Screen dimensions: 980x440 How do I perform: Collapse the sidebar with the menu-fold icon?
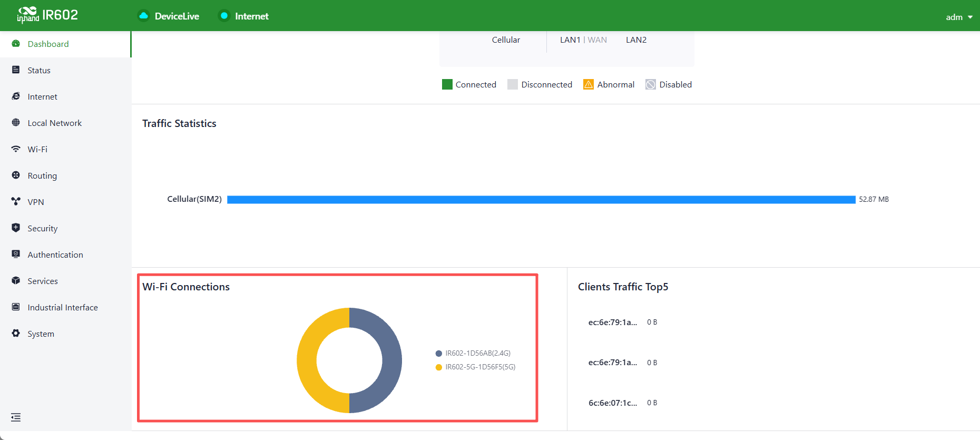(16, 417)
